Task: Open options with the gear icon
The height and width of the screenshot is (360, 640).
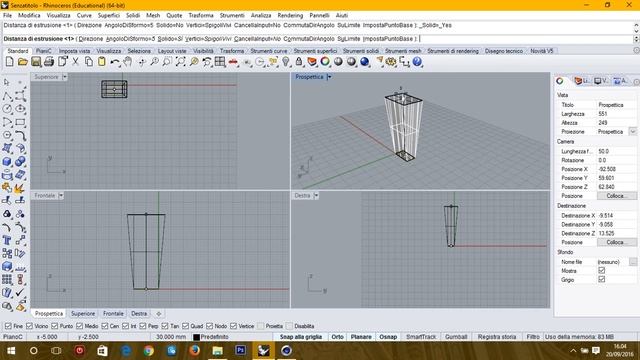Action: pyautogui.click(x=391, y=62)
